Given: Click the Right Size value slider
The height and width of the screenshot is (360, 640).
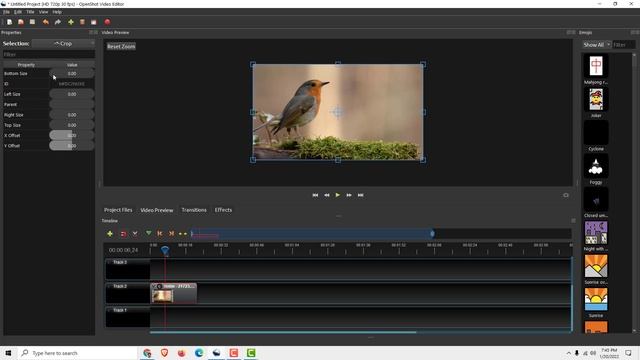Looking at the screenshot, I should (72, 115).
